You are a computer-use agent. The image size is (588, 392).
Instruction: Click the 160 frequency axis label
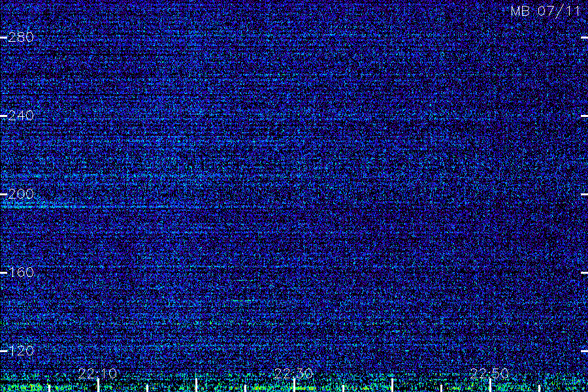pyautogui.click(x=21, y=272)
